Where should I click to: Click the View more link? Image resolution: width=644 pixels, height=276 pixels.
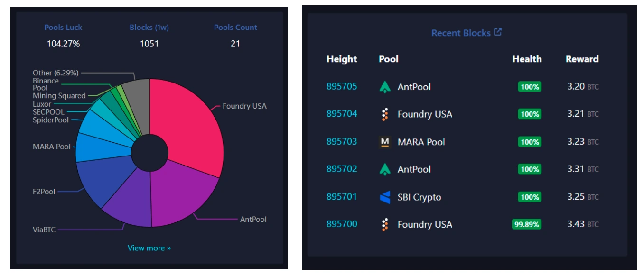pyautogui.click(x=149, y=248)
